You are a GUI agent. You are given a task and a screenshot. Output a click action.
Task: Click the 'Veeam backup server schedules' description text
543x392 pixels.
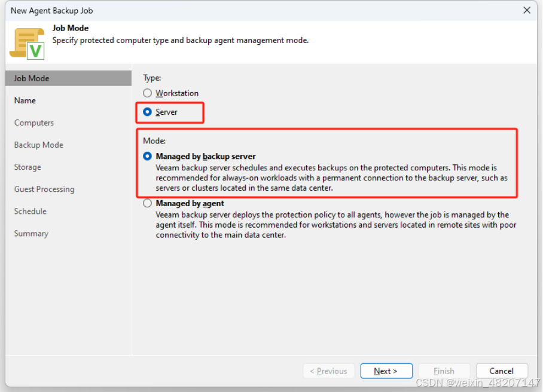(x=331, y=178)
